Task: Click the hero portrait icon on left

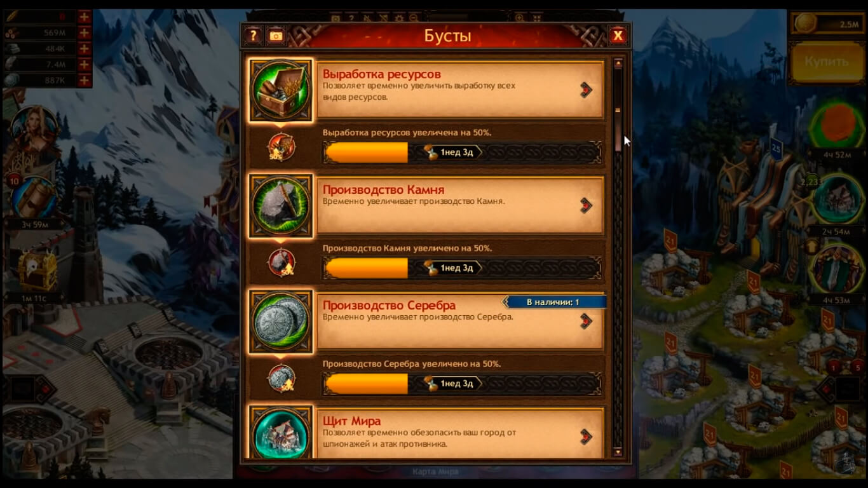Action: 34,129
